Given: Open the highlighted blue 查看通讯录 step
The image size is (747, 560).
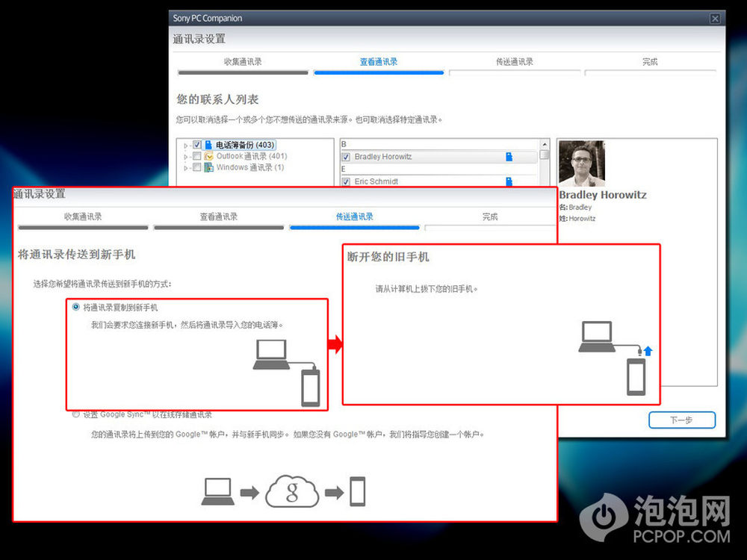Looking at the screenshot, I should tap(379, 62).
